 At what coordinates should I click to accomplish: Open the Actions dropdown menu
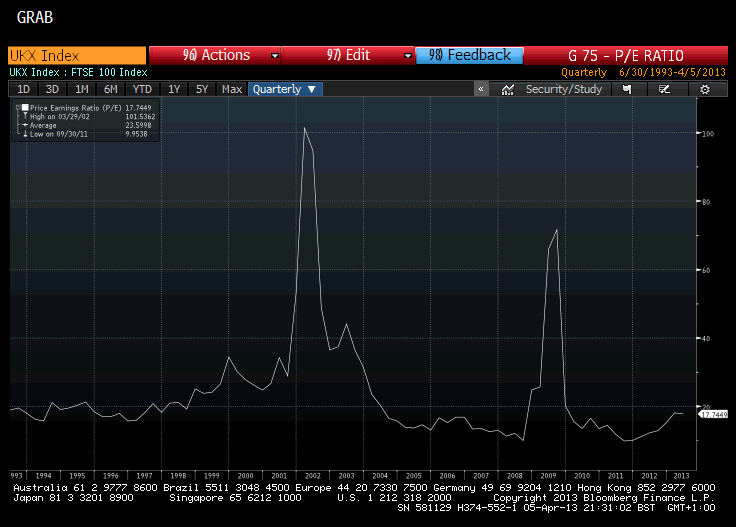tap(215, 55)
